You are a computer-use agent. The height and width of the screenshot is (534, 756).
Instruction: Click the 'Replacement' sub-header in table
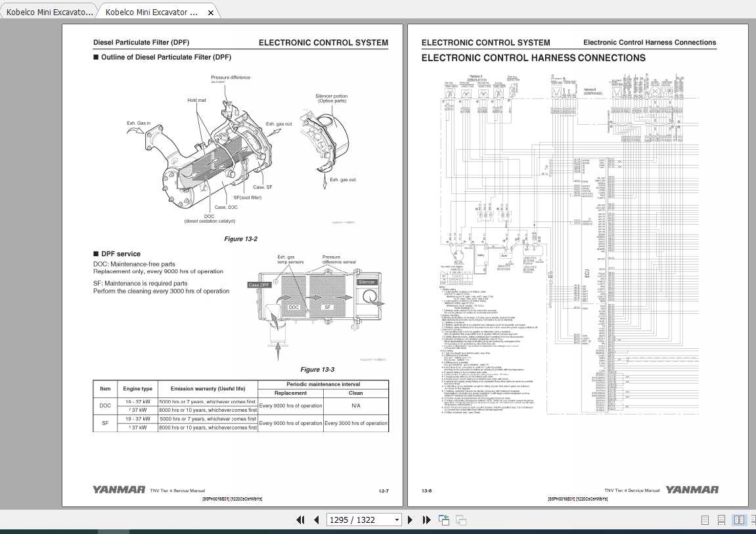click(291, 393)
